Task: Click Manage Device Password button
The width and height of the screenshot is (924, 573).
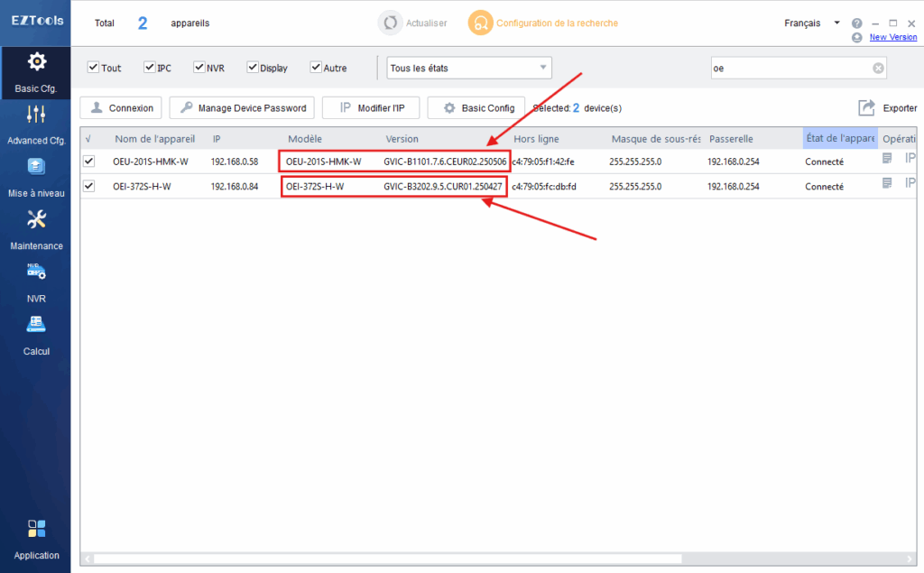Action: tap(242, 108)
